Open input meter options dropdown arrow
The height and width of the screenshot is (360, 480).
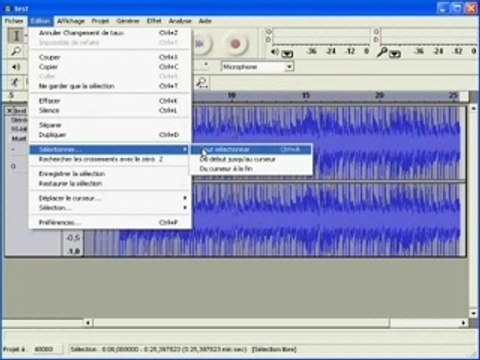click(395, 53)
